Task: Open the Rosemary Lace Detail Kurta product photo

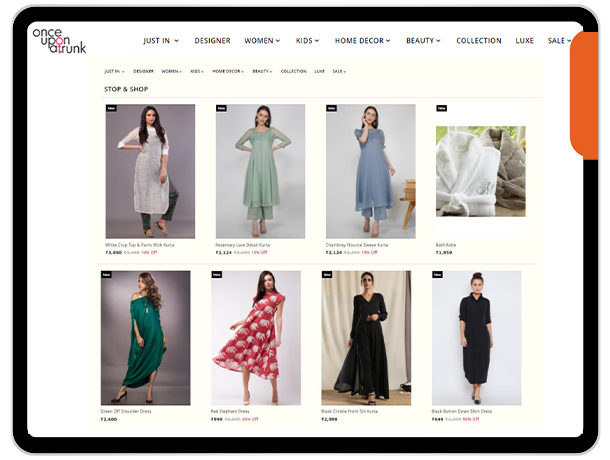Action: tap(260, 171)
